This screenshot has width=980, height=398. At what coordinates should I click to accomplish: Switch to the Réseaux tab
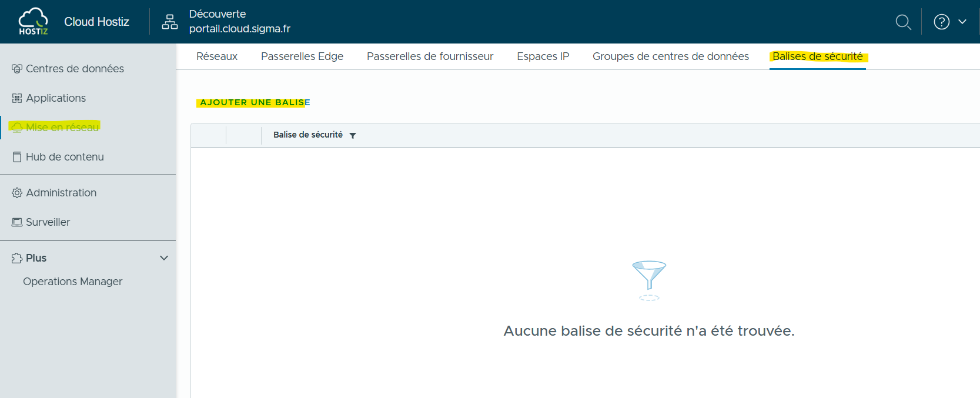[x=217, y=56]
